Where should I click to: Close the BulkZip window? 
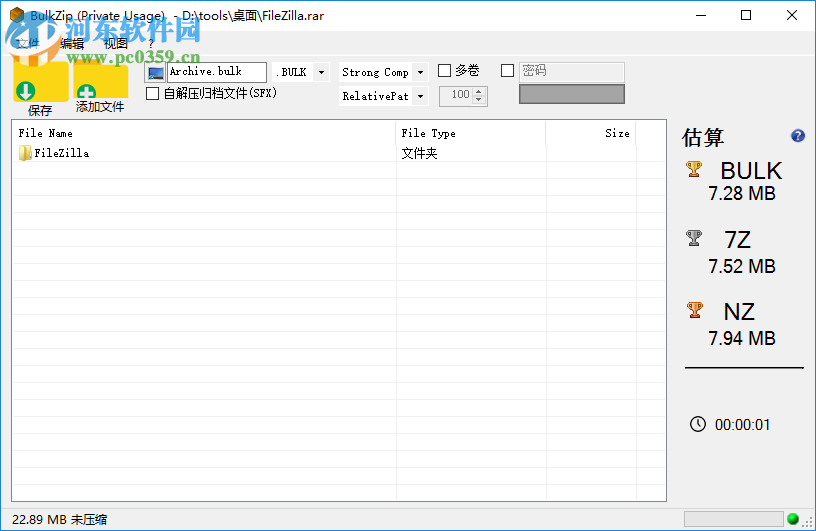pos(792,15)
